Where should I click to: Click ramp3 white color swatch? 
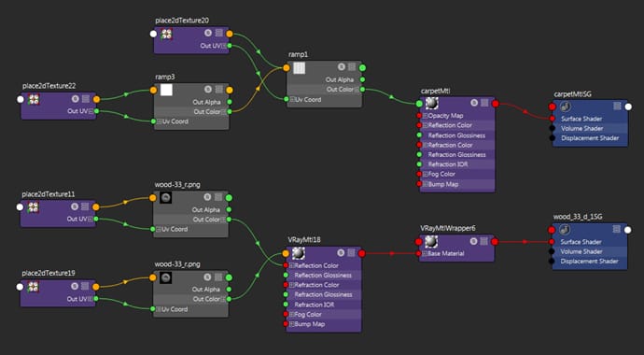pyautogui.click(x=166, y=90)
